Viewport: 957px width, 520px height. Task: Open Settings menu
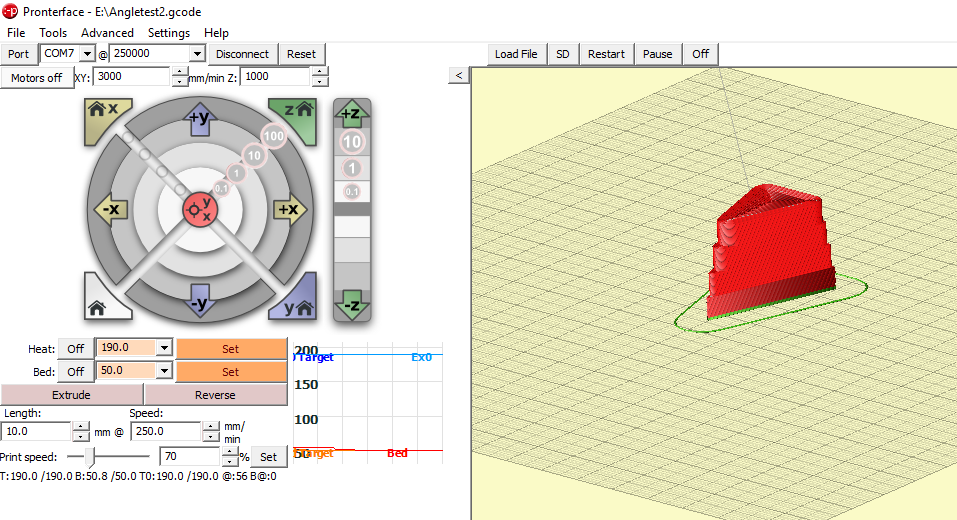click(169, 33)
